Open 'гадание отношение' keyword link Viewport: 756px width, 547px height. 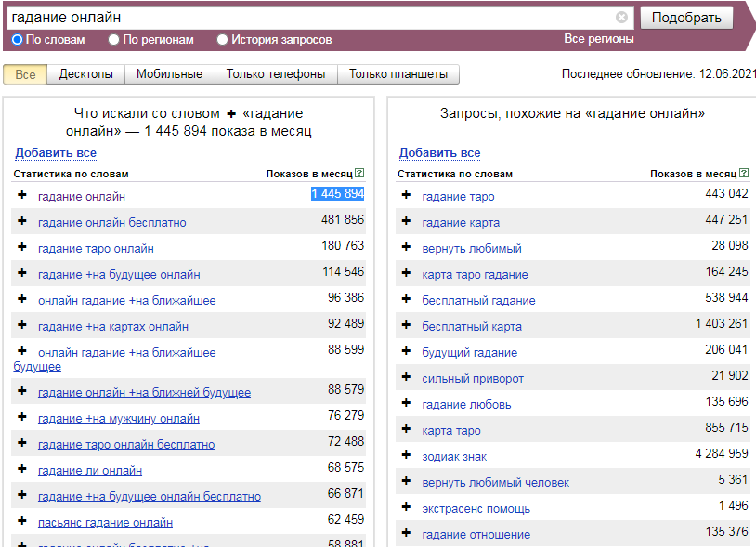(476, 535)
